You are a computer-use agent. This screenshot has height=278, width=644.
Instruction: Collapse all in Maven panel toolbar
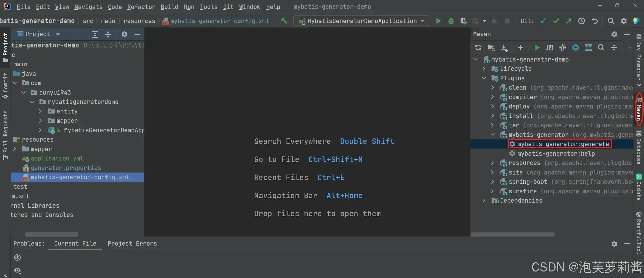coord(614,47)
